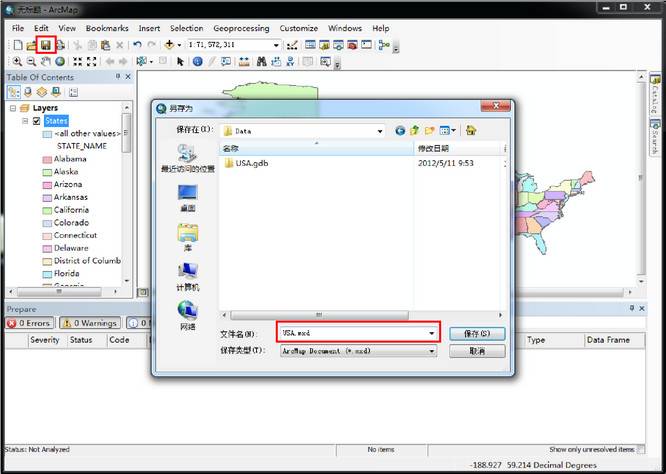Open the Selection menu
This screenshot has width=666, height=474.
pyautogui.click(x=186, y=28)
